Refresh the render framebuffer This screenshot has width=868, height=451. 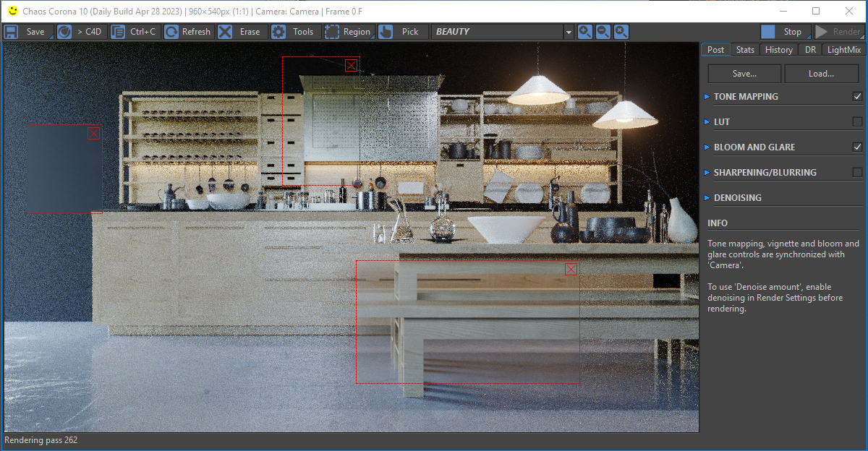188,32
